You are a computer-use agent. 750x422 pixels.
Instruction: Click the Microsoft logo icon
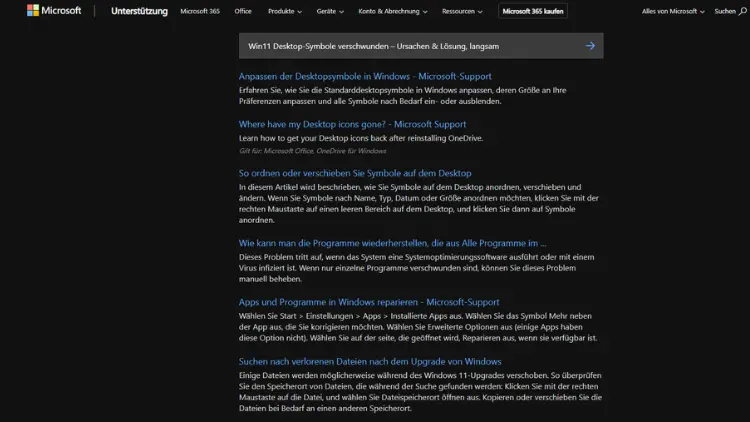pyautogui.click(x=33, y=11)
